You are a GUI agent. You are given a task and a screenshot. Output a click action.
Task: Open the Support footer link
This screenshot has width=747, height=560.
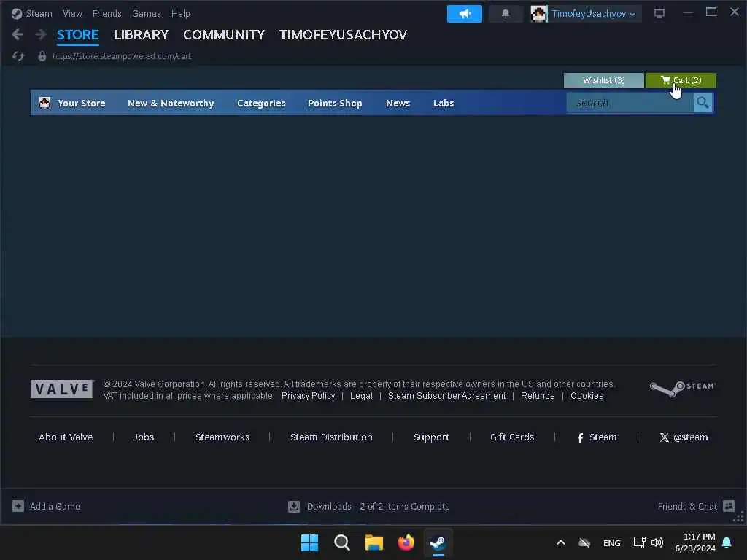[431, 437]
